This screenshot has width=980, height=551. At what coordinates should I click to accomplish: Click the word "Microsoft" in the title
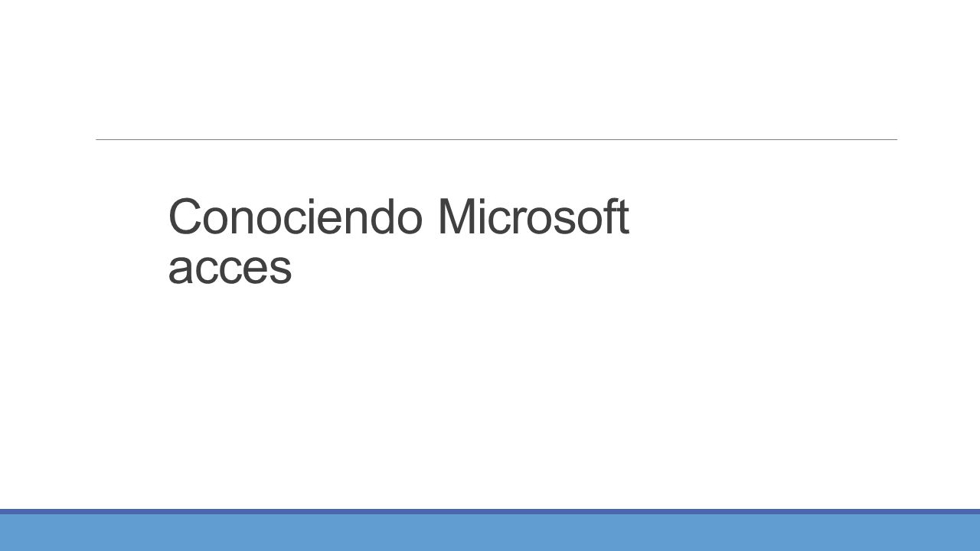click(533, 217)
